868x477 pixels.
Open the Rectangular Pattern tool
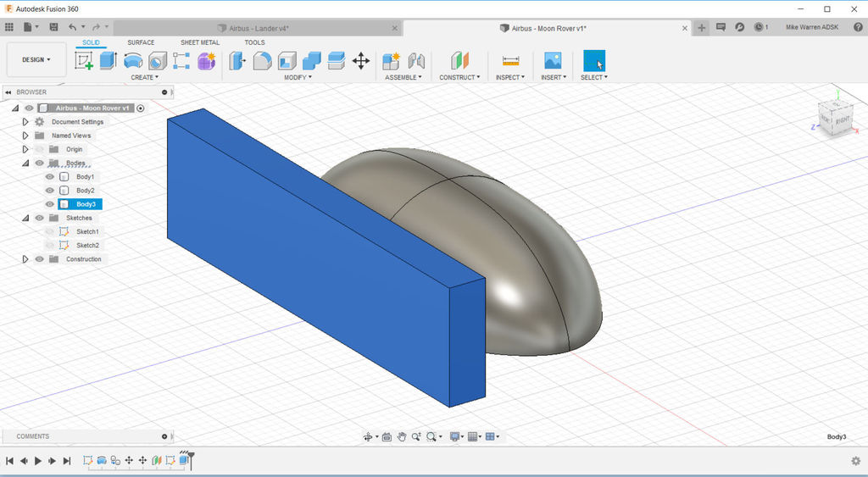tap(181, 60)
